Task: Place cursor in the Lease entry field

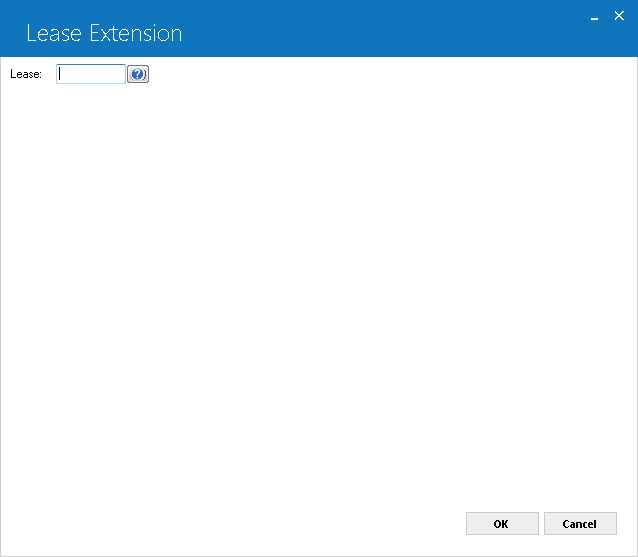Action: click(x=91, y=74)
